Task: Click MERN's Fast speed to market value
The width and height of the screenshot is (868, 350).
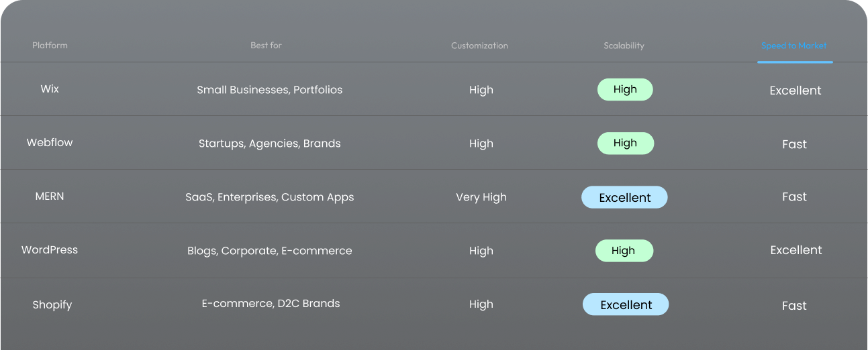Action: 794,197
